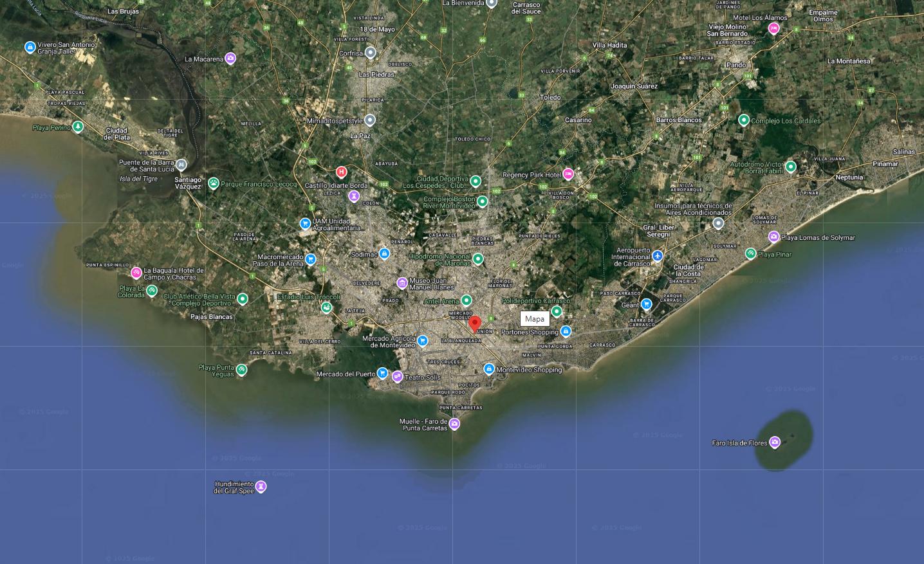Image resolution: width=924 pixels, height=564 pixels.
Task: Click the Hipódromo Nacional de Maroñas marker
Action: coord(478,259)
